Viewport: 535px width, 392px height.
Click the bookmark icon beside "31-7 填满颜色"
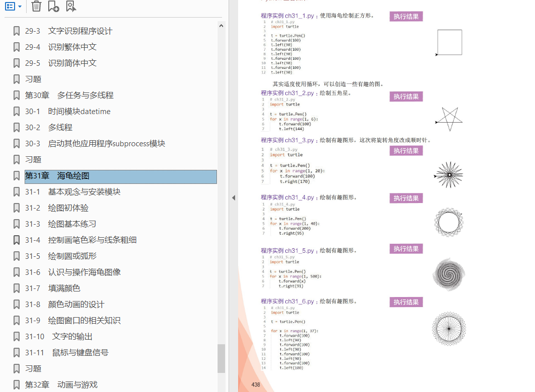[x=17, y=288]
